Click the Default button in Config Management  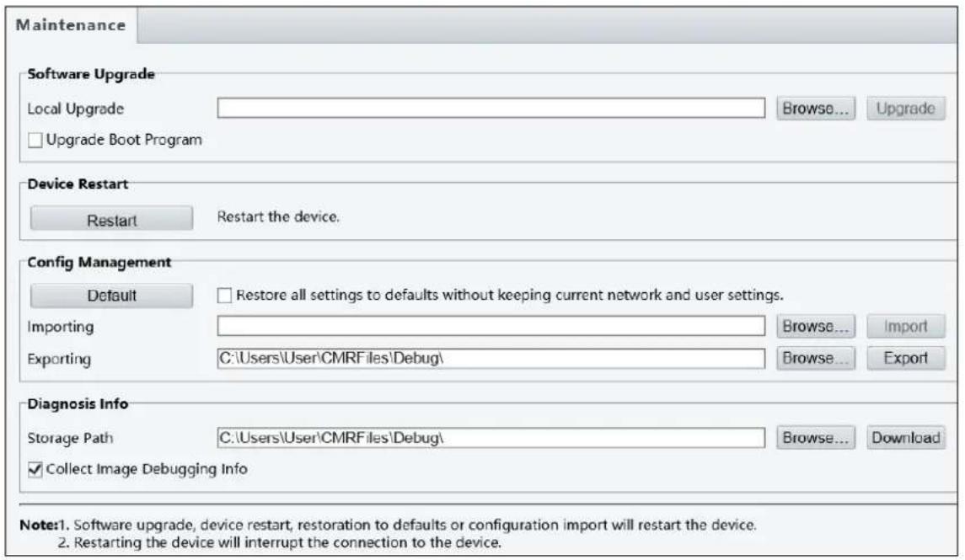tap(111, 295)
